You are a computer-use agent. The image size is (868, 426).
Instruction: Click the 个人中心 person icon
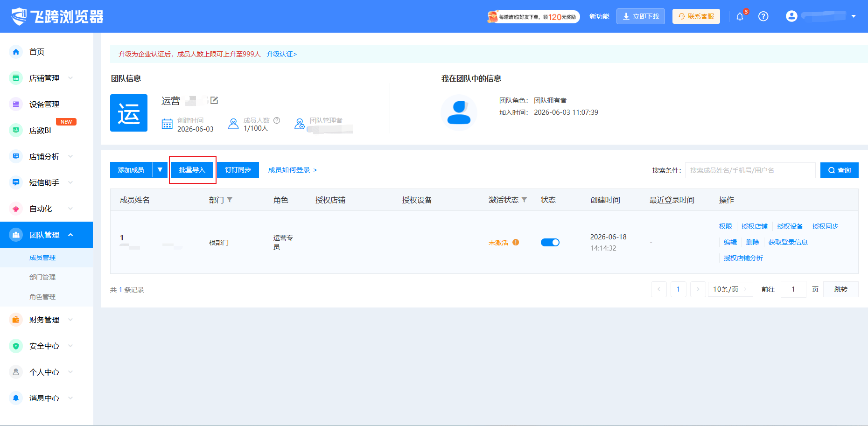pos(16,372)
